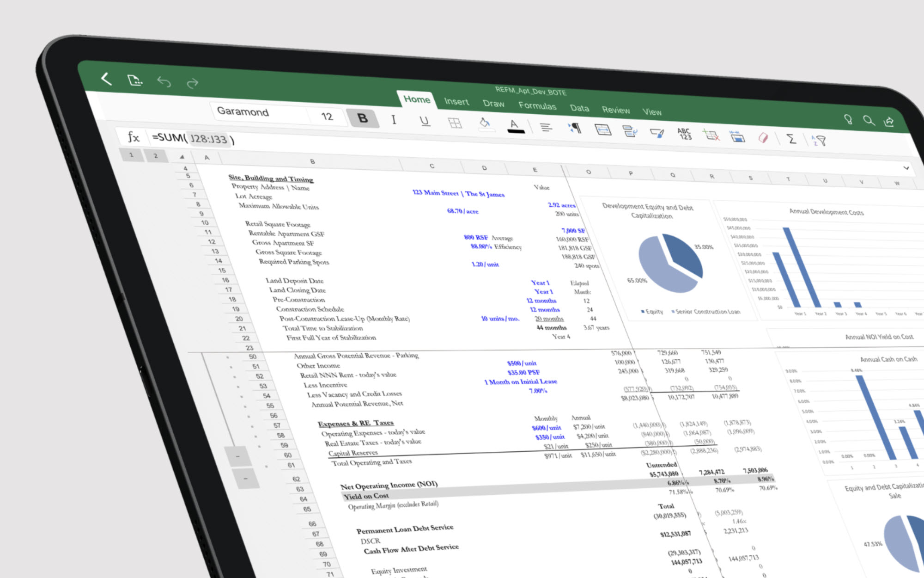Open the File menu icon
The image size is (924, 578).
(x=134, y=80)
